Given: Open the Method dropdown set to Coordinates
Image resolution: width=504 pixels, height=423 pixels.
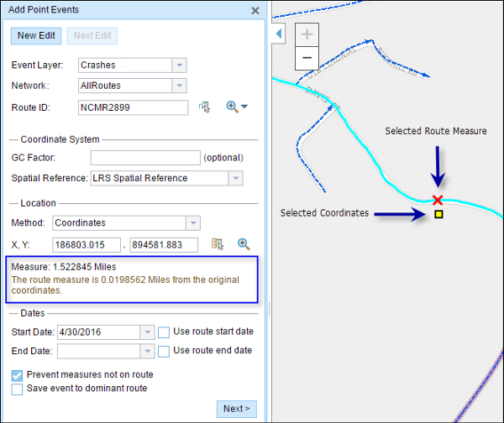Looking at the screenshot, I should (193, 223).
